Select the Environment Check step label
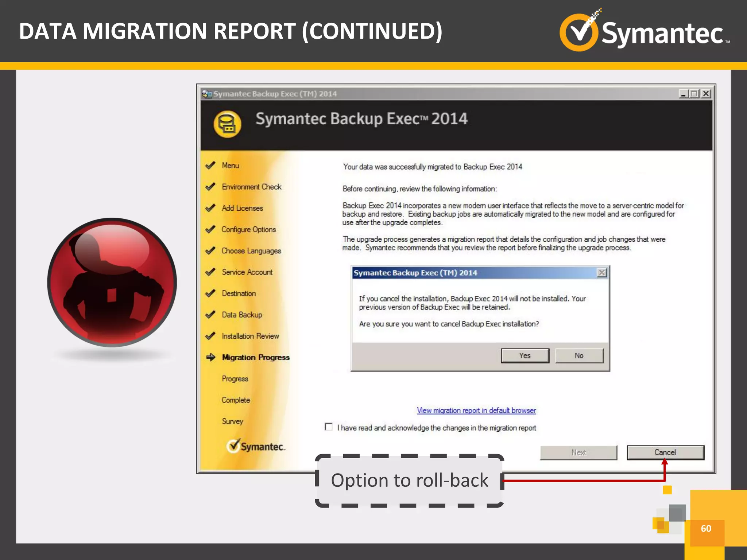 click(252, 187)
